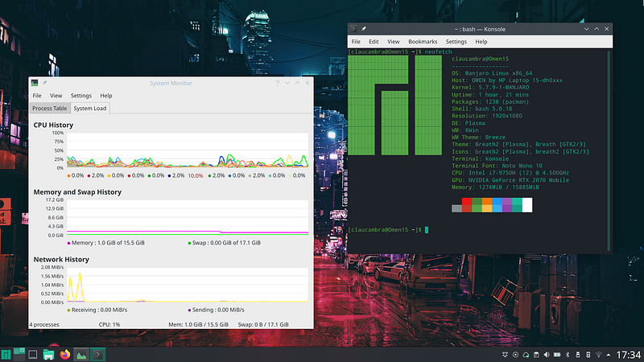Click 'Sending : 0.00 MiB/s' legend
The height and width of the screenshot is (362, 644).
[x=216, y=310]
